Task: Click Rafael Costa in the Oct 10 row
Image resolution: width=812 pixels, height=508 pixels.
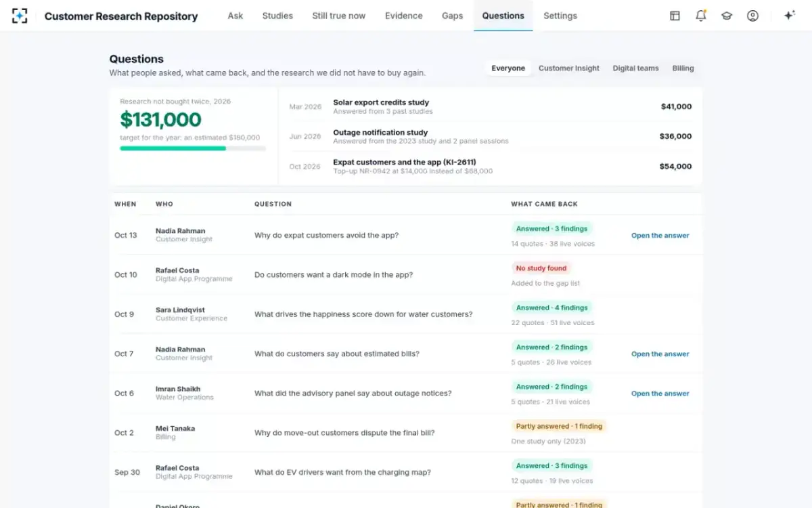Action: [x=177, y=270]
